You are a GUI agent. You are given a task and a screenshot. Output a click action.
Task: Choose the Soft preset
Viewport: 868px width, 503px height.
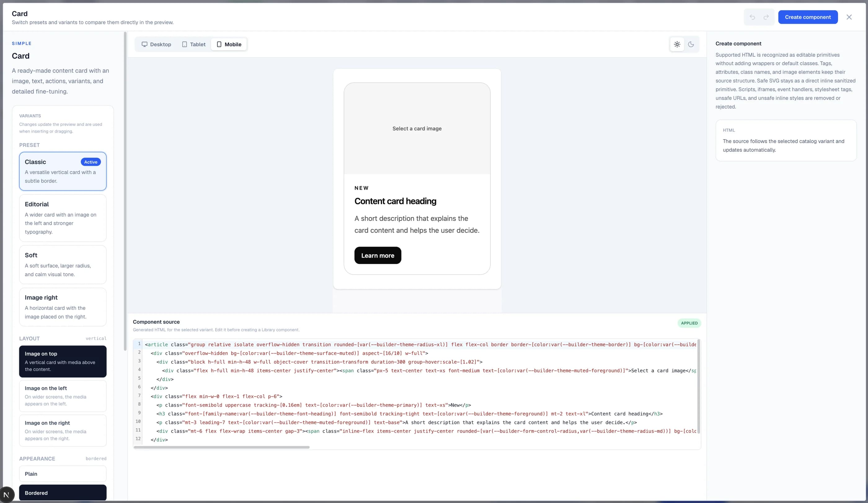(x=63, y=264)
